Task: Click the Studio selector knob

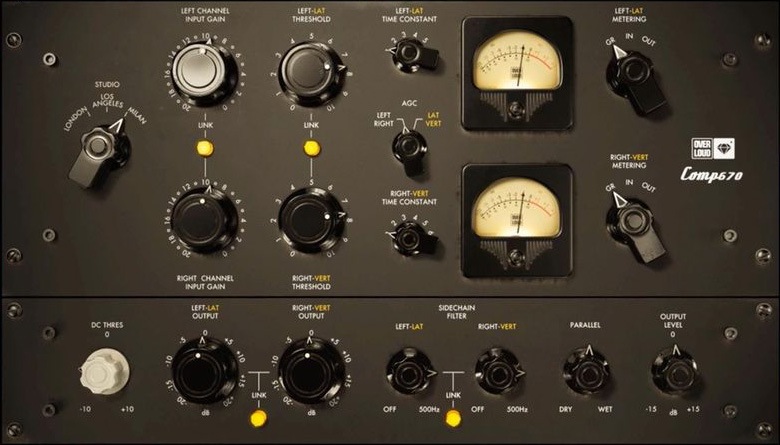Action: pyautogui.click(x=98, y=152)
